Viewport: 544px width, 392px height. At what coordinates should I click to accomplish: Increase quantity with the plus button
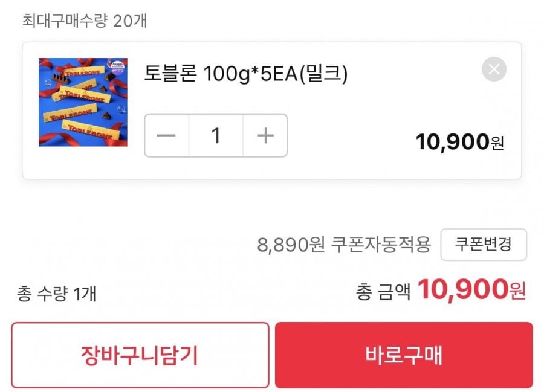click(x=265, y=135)
